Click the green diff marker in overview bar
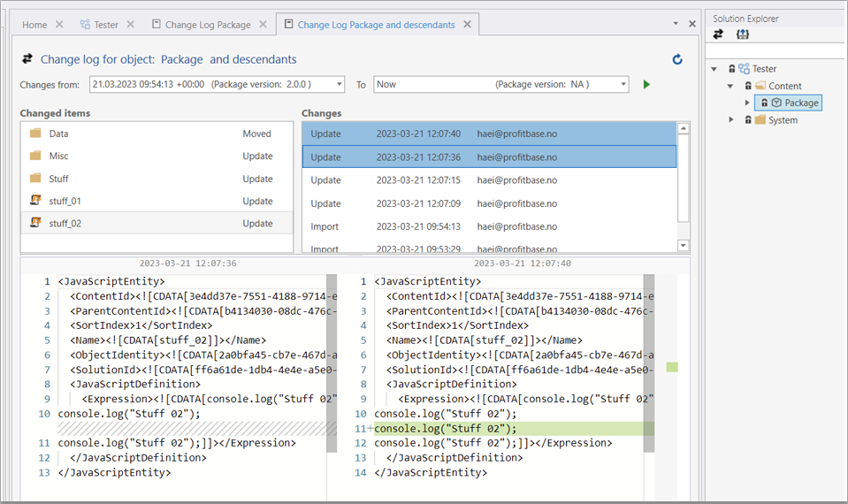Image resolution: width=848 pixels, height=504 pixels. pos(671,366)
